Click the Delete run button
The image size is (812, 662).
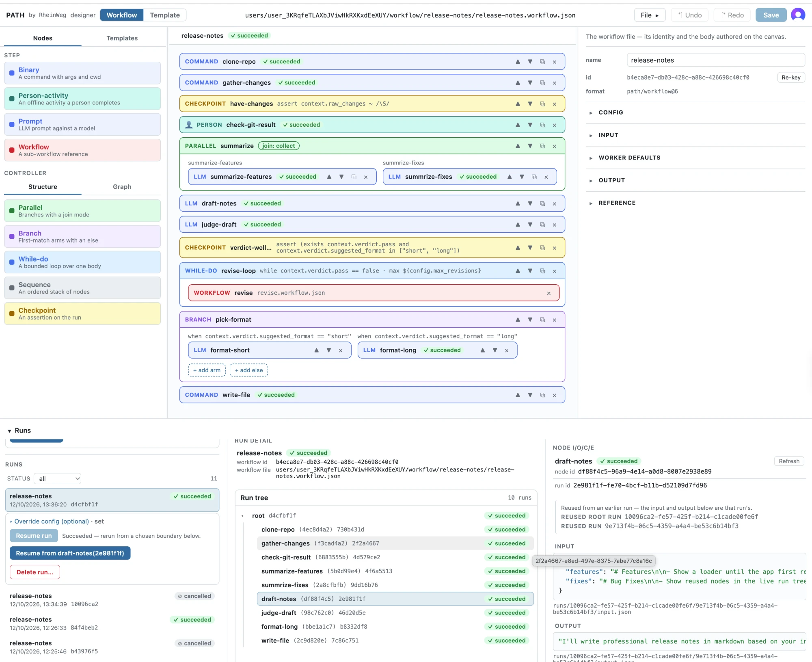[x=35, y=572]
